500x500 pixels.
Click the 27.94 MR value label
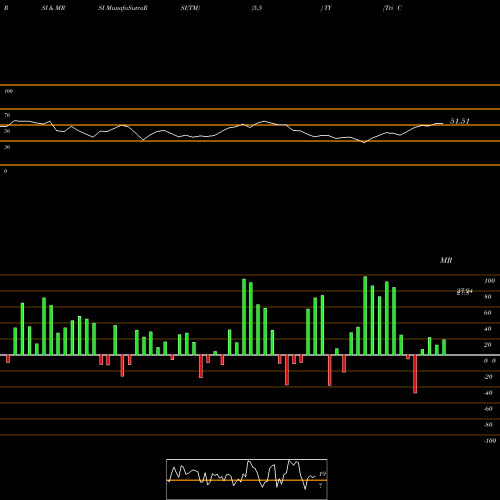pyautogui.click(x=465, y=292)
